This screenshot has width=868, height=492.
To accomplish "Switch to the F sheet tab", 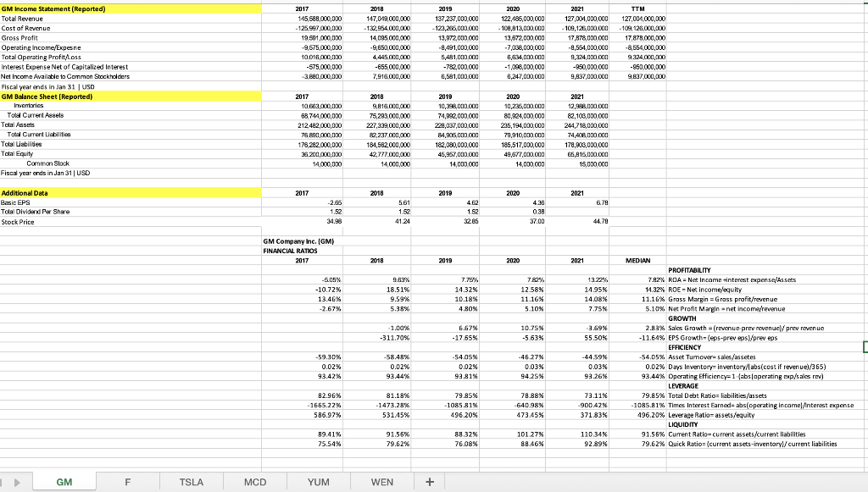I will pyautogui.click(x=128, y=481).
